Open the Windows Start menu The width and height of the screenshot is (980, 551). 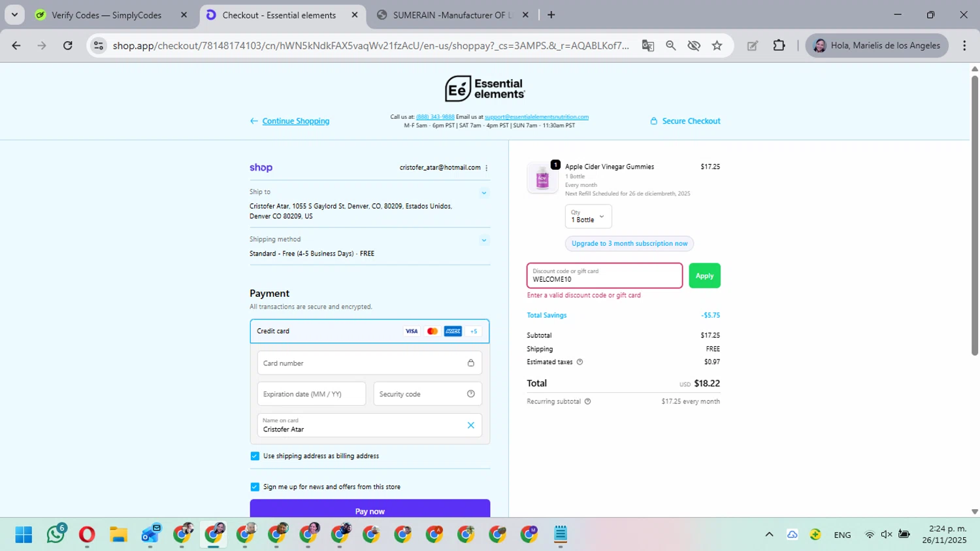[24, 535]
